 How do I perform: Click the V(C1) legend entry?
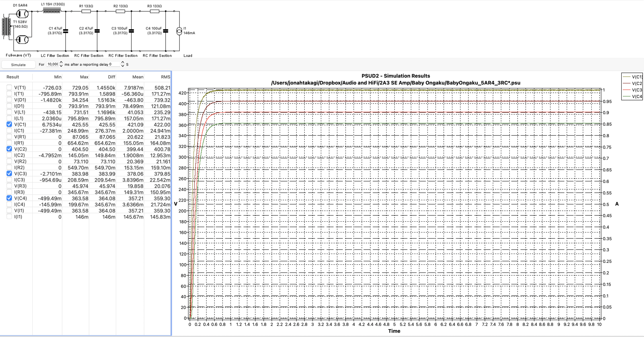click(633, 77)
